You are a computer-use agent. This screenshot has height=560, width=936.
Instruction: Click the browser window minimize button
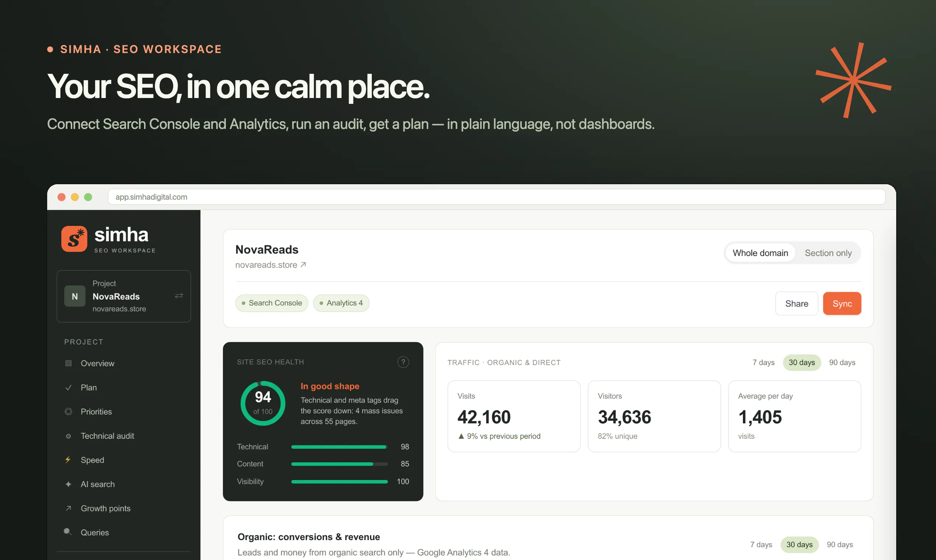(x=75, y=197)
